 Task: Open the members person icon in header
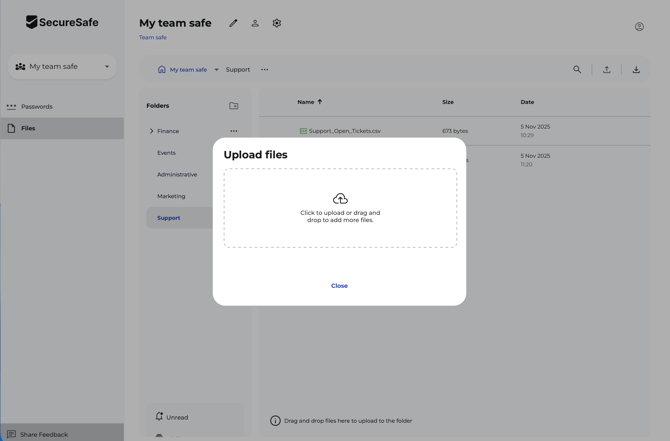255,23
